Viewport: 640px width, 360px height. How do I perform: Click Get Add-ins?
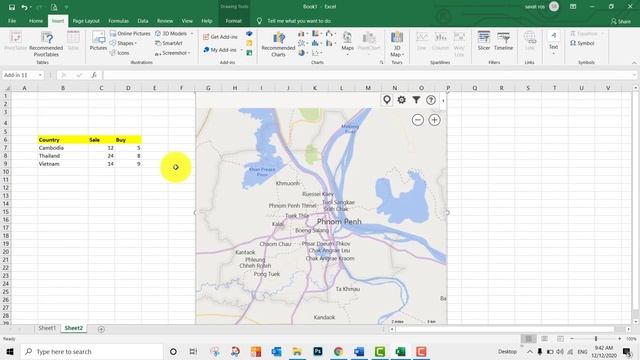[220, 37]
